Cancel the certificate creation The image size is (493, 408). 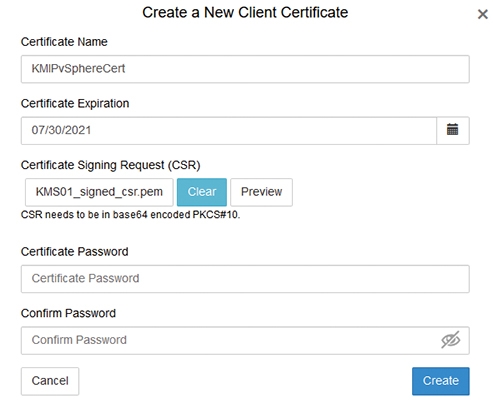pyautogui.click(x=50, y=381)
